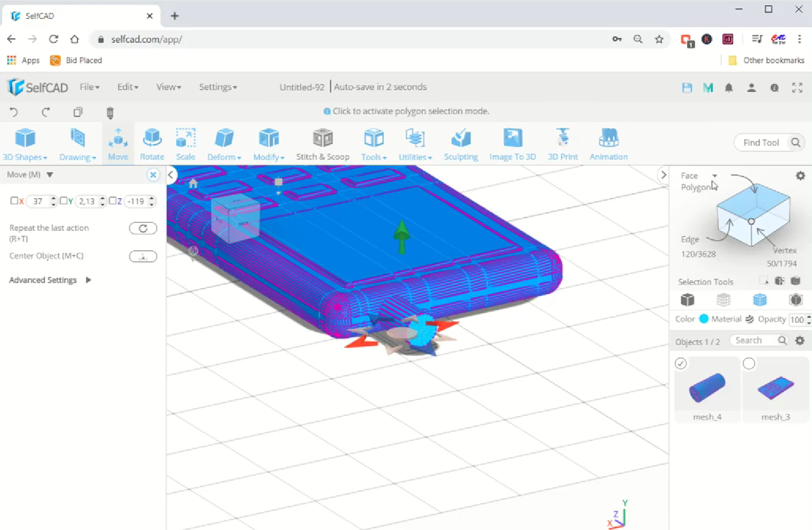This screenshot has height=530, width=812.
Task: Uncheck the mesh_4 selection checkbox
Action: (x=681, y=364)
